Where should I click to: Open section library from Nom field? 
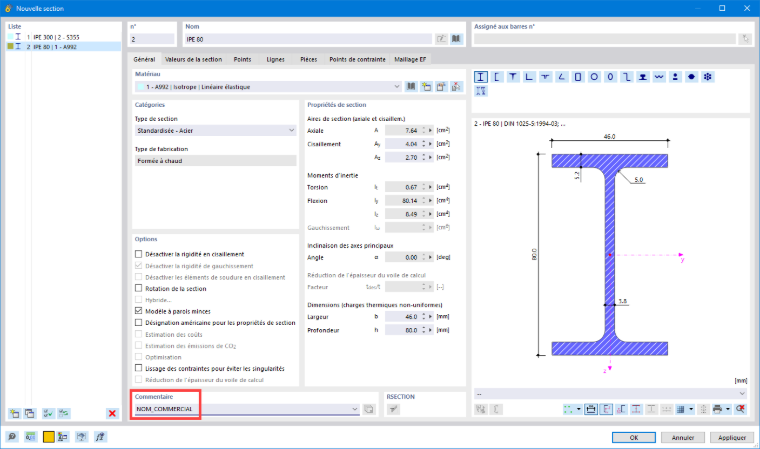pyautogui.click(x=456, y=39)
